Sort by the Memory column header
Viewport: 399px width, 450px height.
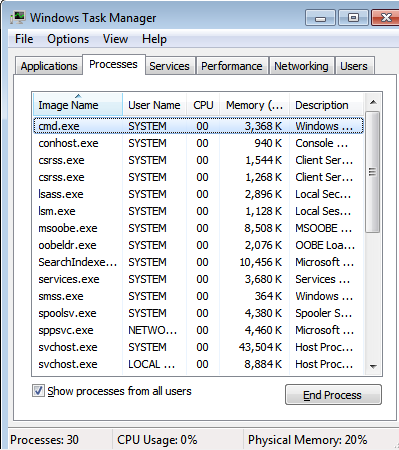pos(254,105)
